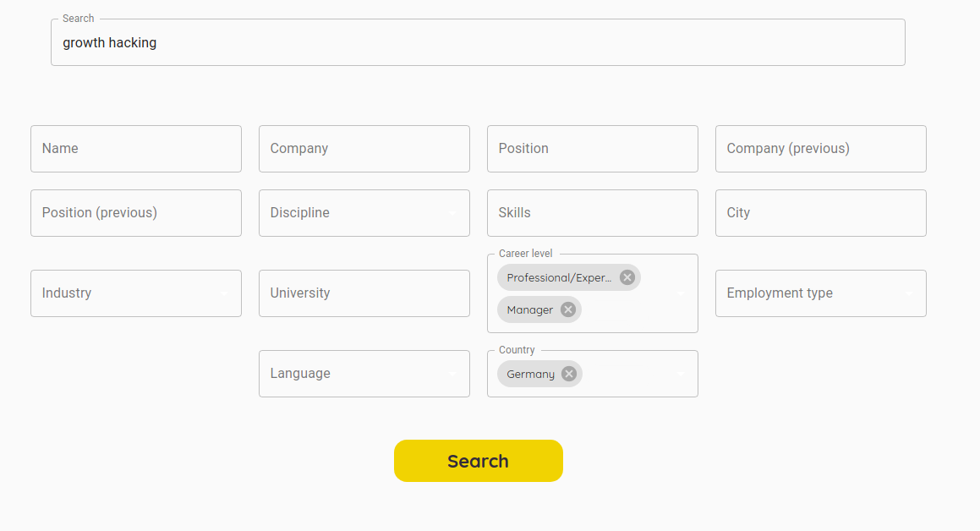The width and height of the screenshot is (980, 531).
Task: Remove the Germany country chip
Action: point(569,374)
